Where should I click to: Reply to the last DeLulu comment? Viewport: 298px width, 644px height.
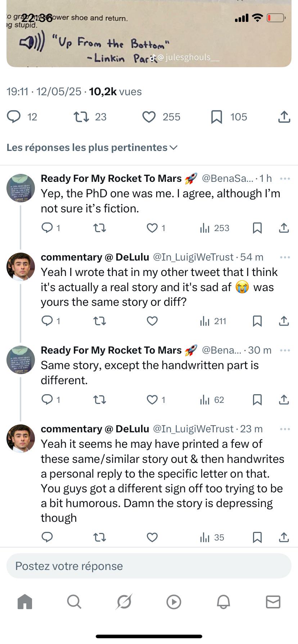47,537
